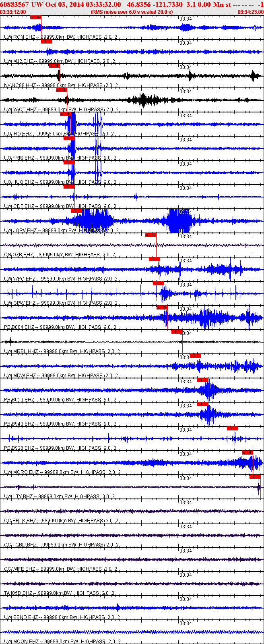The image size is (264, 644).
Task: Select the red pick flag on the LTY trace
Action: tap(255, 477)
